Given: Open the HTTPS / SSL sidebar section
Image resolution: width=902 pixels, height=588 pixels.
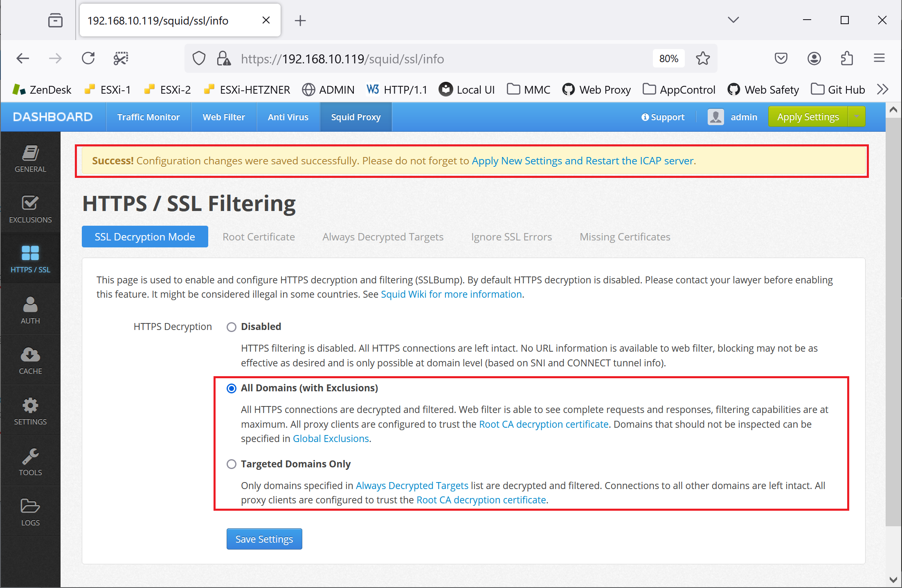Looking at the screenshot, I should (30, 259).
